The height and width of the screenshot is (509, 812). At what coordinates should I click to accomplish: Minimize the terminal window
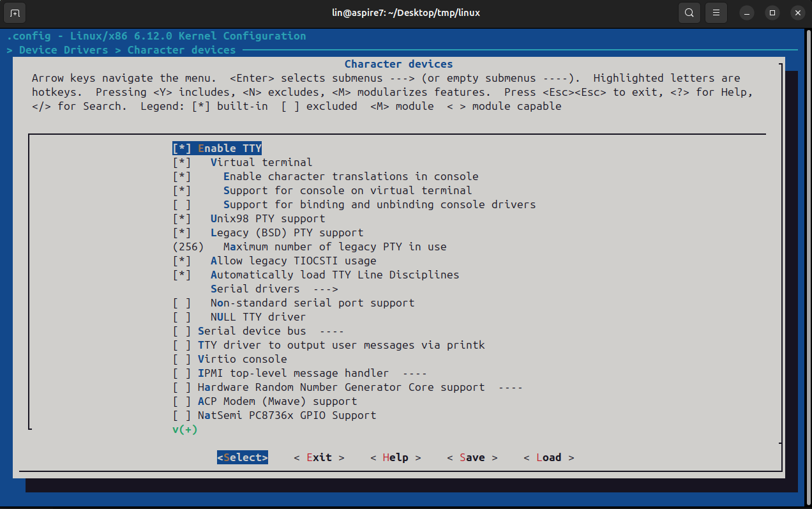tap(747, 13)
